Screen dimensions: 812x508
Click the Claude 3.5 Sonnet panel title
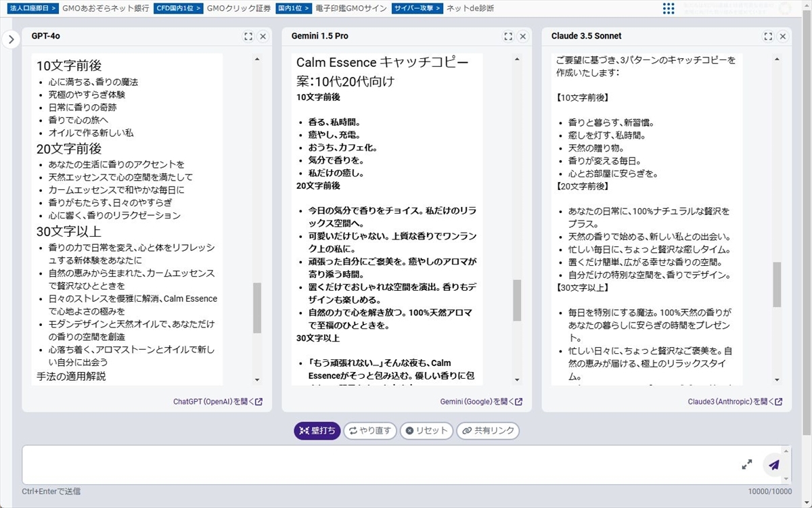pyautogui.click(x=586, y=36)
